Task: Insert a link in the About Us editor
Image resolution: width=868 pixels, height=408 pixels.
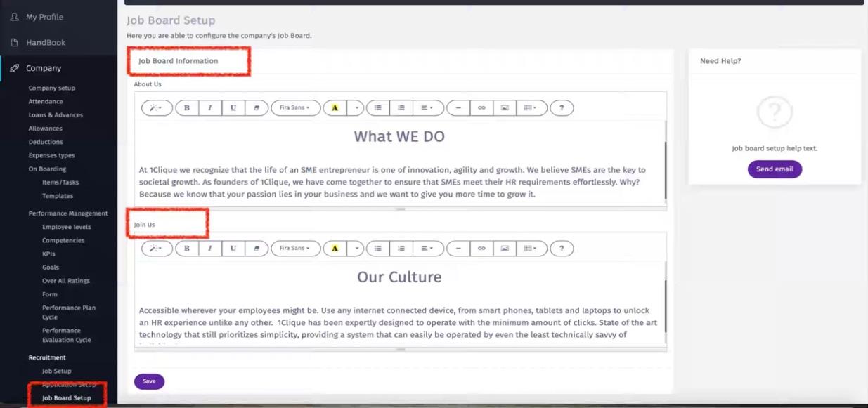Action: click(x=481, y=108)
